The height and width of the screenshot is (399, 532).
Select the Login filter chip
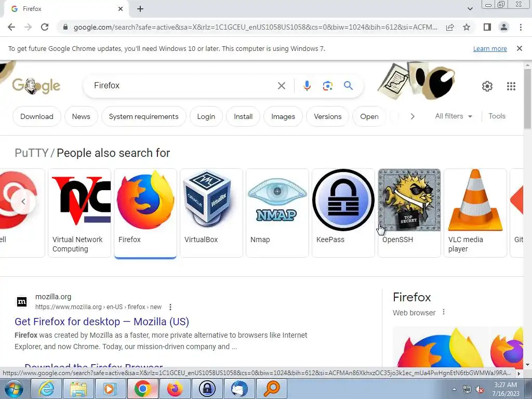coord(206,116)
